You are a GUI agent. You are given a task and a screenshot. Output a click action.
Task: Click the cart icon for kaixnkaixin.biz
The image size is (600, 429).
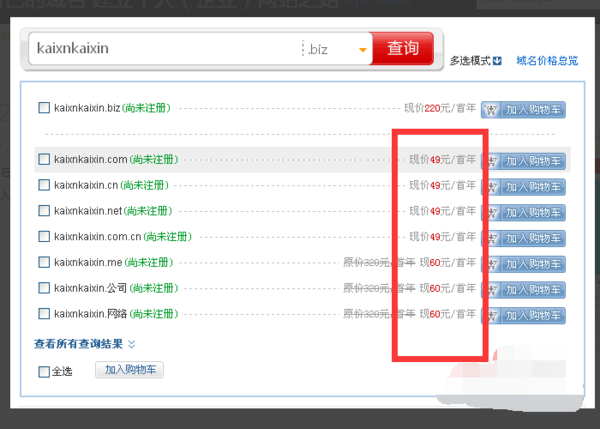click(x=491, y=110)
